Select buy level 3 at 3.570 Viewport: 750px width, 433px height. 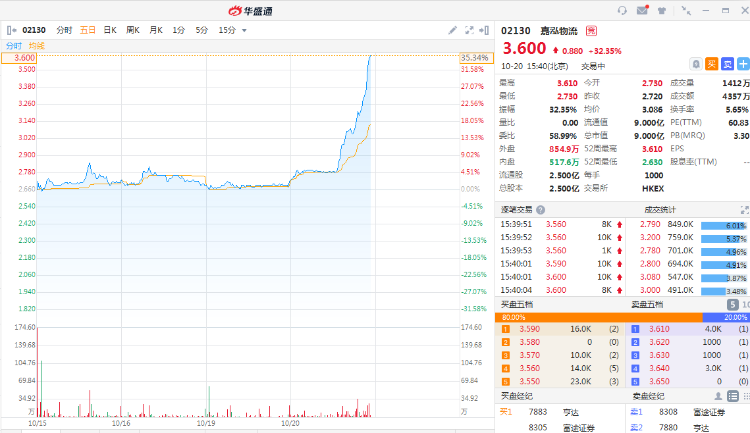561,355
